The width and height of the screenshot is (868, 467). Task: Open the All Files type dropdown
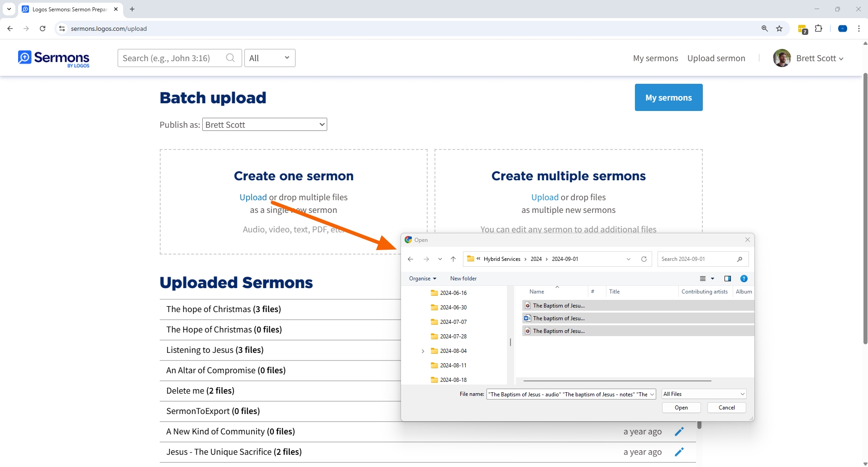tap(704, 394)
